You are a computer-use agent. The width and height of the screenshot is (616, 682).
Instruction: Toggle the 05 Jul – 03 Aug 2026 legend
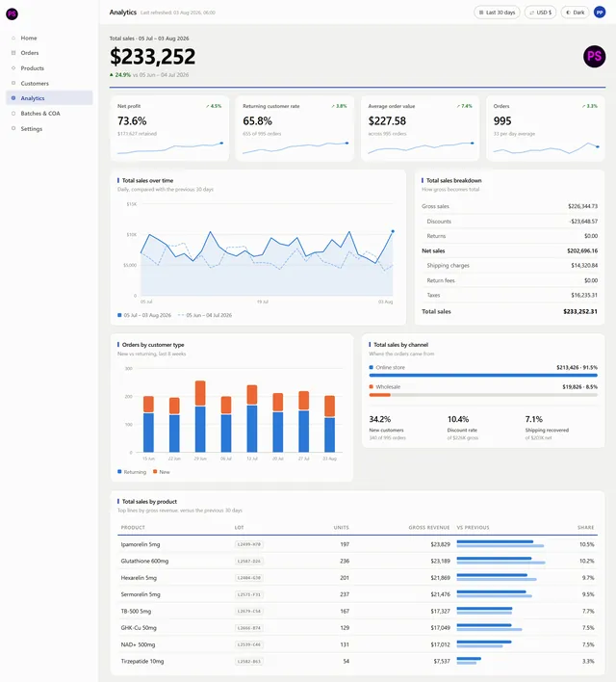click(x=144, y=315)
